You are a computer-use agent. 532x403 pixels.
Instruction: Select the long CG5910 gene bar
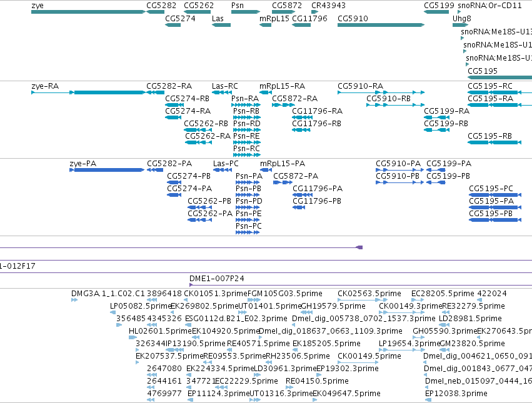pos(381,25)
